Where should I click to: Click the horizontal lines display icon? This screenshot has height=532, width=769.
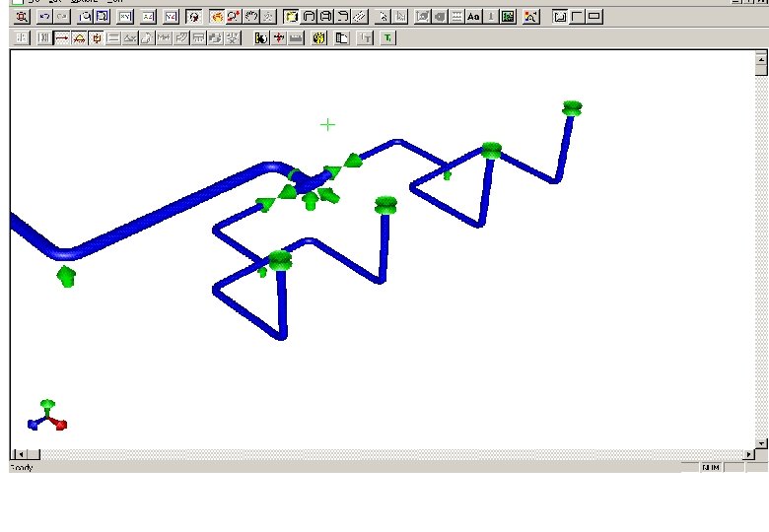point(456,17)
